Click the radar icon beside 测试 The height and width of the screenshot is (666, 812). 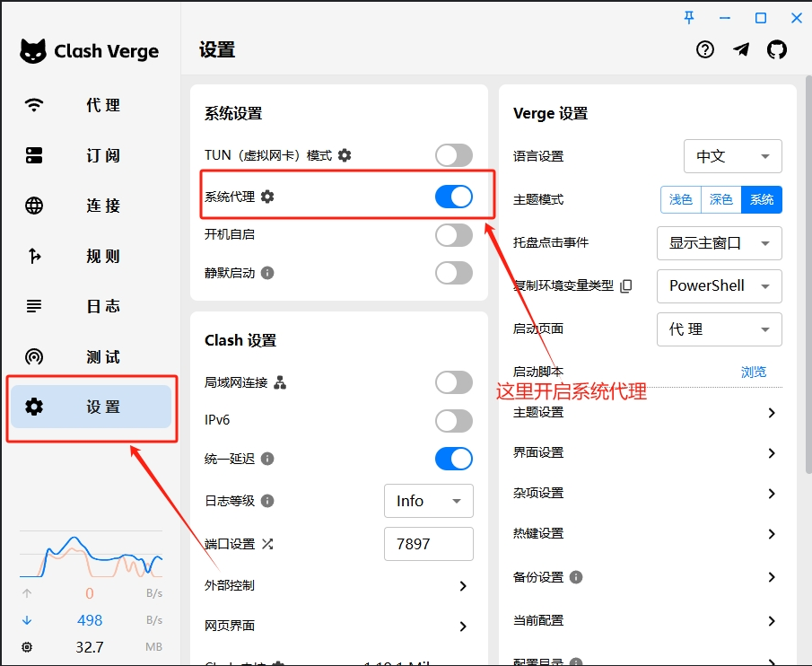coord(34,356)
